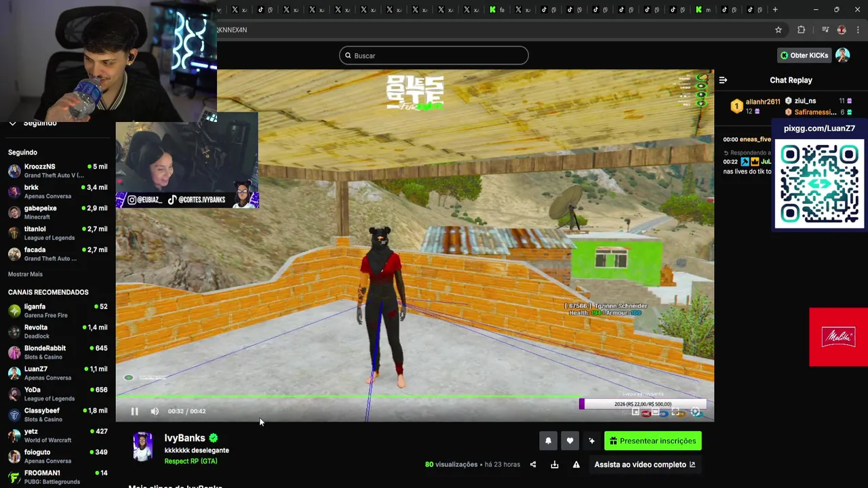The height and width of the screenshot is (488, 868).
Task: Open Classybeef recommended channel
Action: [58, 415]
